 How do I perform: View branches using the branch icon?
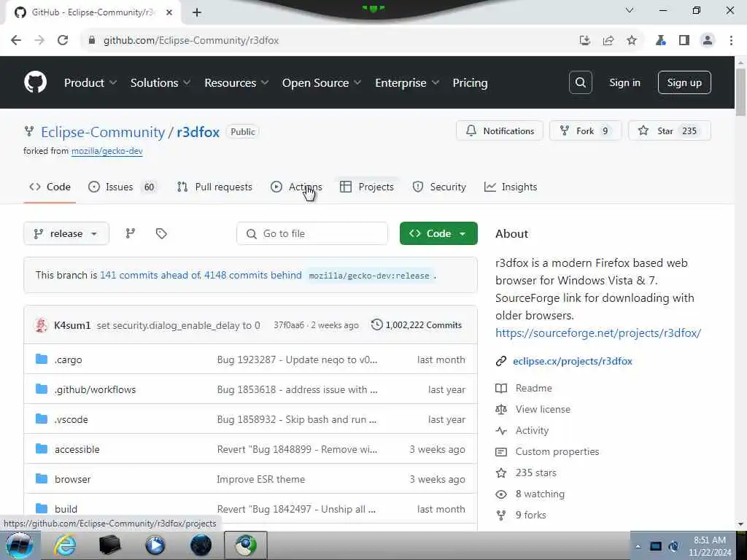[x=130, y=233]
